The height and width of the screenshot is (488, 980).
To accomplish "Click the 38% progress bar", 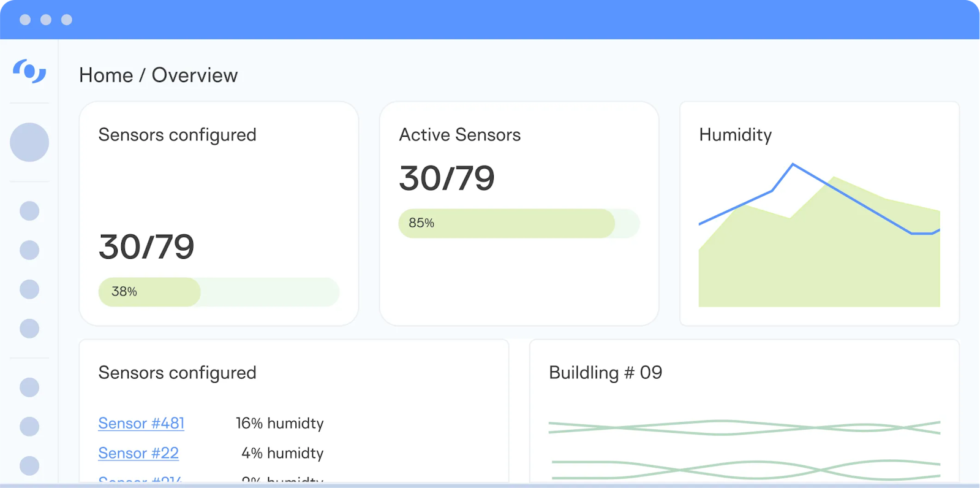I will [x=219, y=292].
